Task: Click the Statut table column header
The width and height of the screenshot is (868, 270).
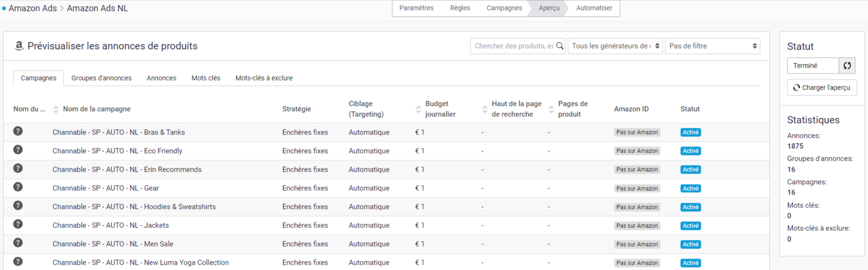Action: point(690,109)
